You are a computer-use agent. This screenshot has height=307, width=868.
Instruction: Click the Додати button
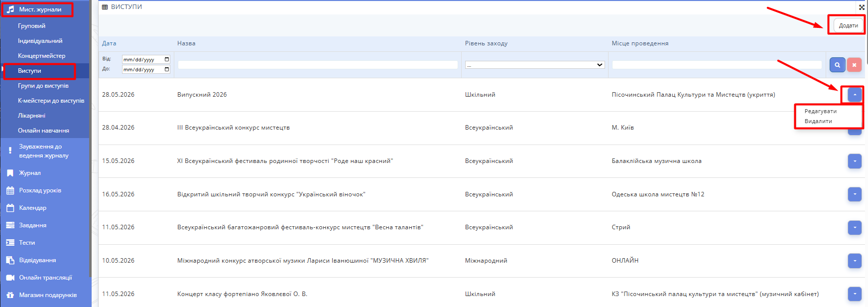849,25
